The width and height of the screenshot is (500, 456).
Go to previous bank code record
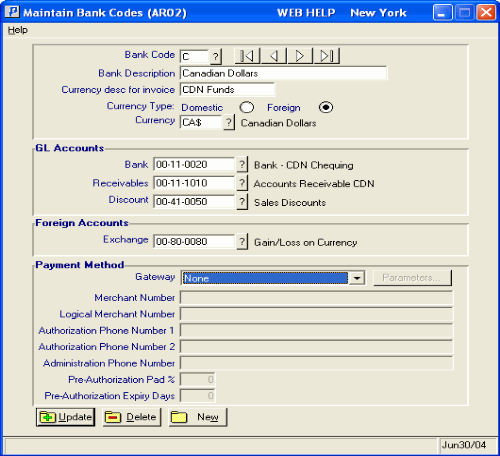(x=274, y=56)
